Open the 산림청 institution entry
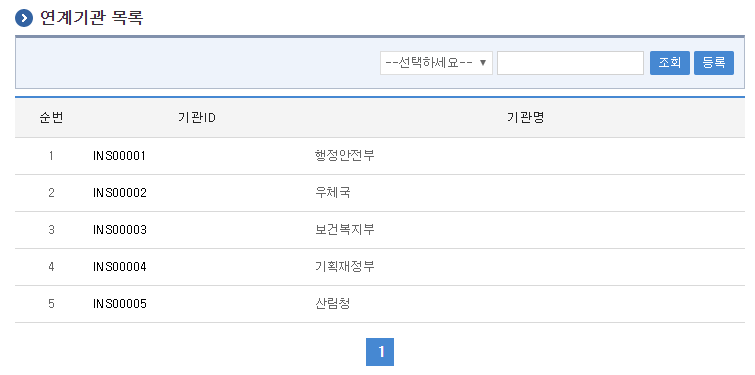 332,304
